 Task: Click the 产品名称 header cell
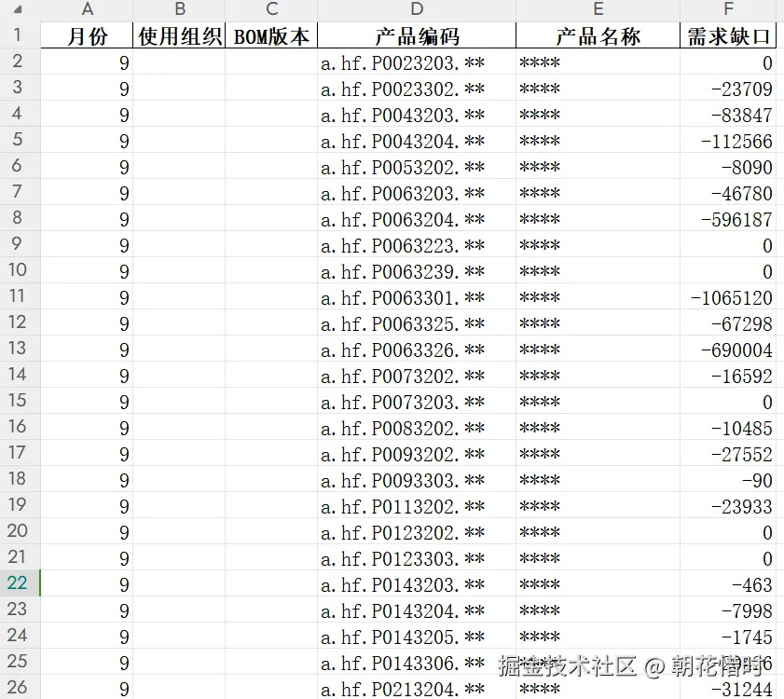(598, 35)
